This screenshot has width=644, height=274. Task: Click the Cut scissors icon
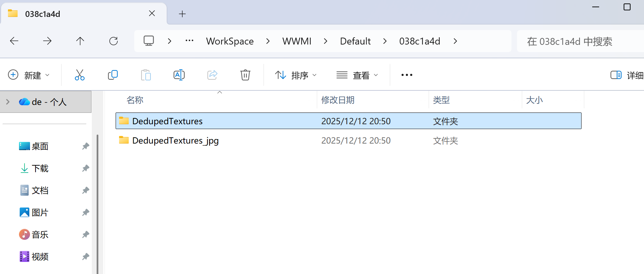79,75
